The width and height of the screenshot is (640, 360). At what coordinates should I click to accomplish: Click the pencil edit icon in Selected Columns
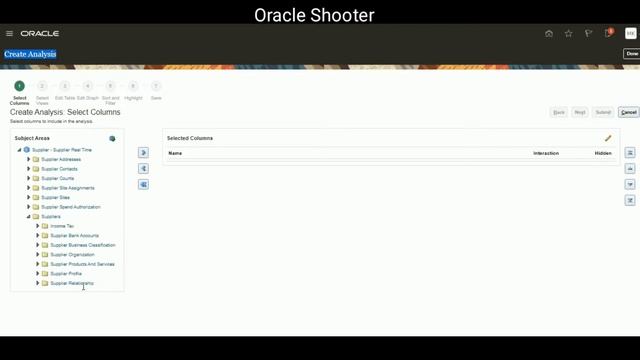(608, 138)
